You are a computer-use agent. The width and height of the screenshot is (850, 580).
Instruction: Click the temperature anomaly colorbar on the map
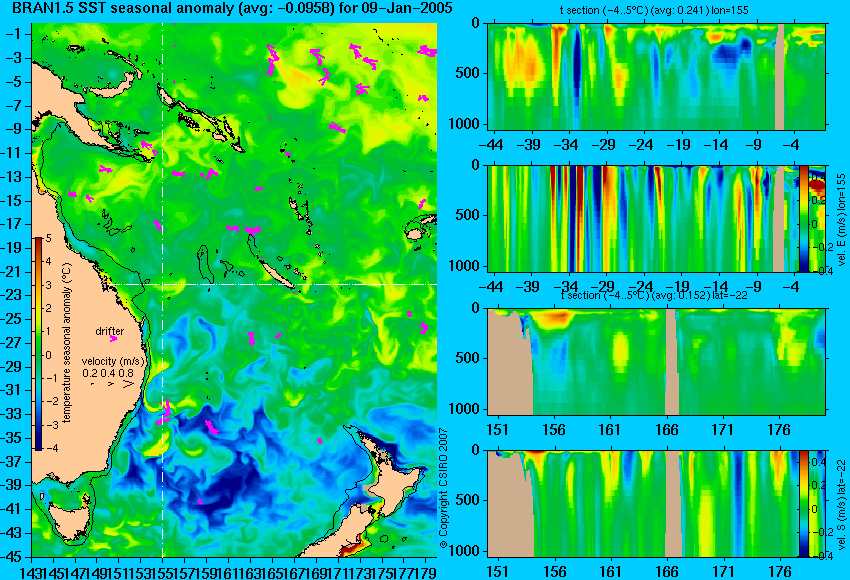click(x=39, y=343)
